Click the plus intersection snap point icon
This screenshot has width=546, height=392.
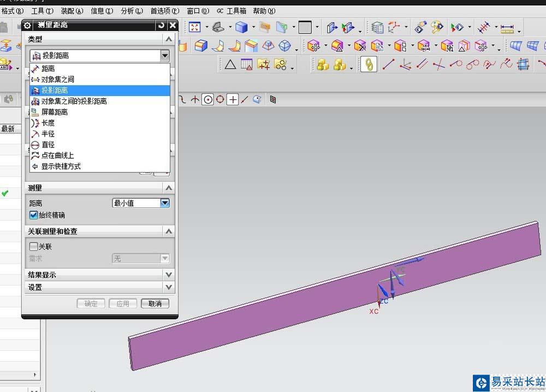[233, 100]
